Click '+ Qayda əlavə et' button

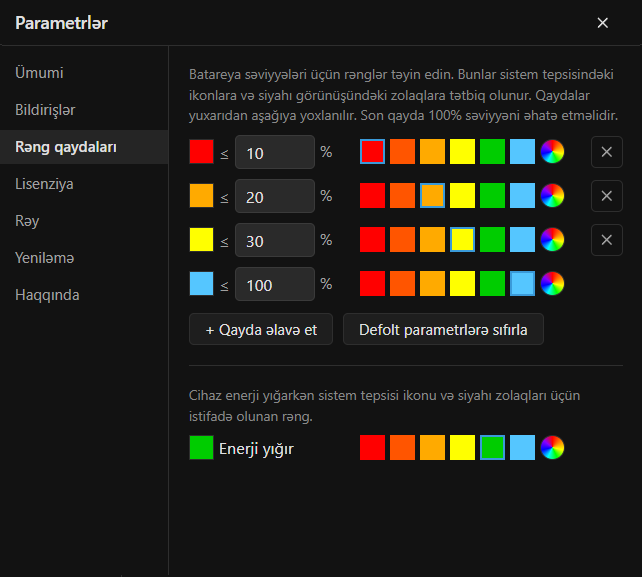[x=261, y=329]
